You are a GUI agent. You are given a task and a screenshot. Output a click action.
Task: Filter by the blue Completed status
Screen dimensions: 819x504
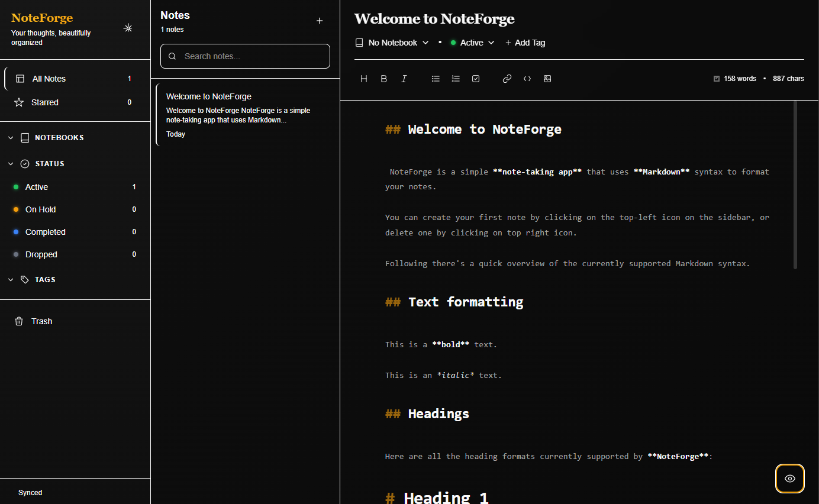(x=45, y=232)
